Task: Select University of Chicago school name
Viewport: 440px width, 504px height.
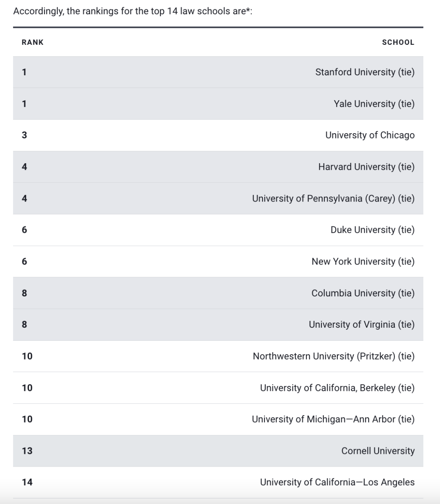Action: [370, 135]
